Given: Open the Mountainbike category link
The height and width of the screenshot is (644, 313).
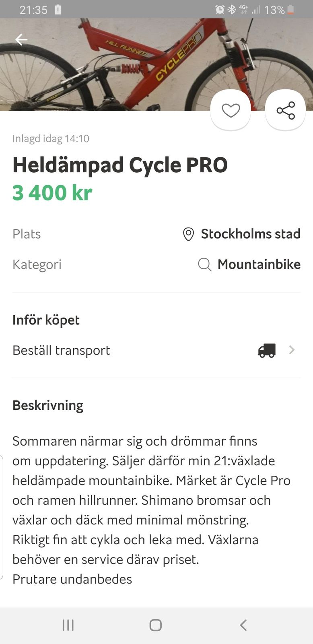Looking at the screenshot, I should tap(259, 264).
